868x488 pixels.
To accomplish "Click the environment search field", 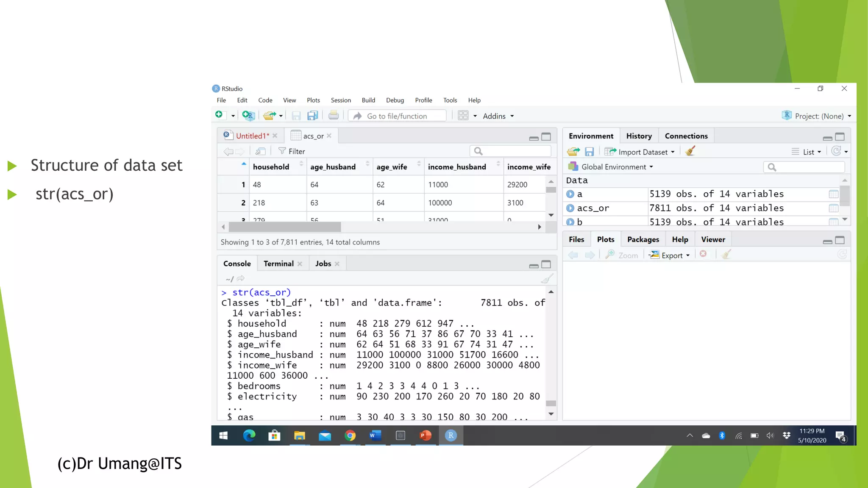I will click(804, 167).
